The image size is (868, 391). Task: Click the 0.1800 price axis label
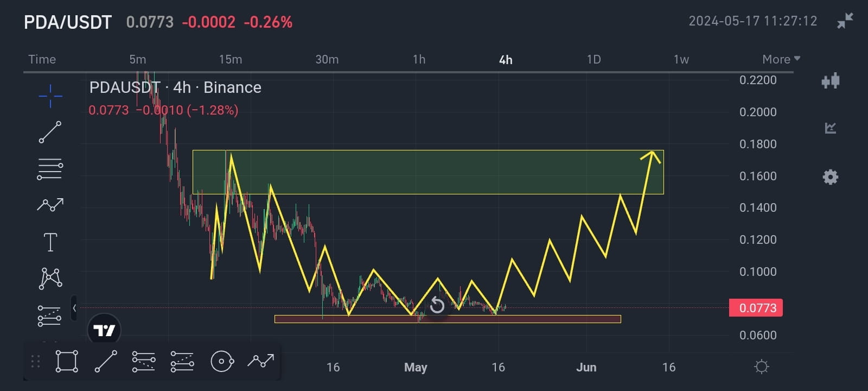(x=758, y=144)
